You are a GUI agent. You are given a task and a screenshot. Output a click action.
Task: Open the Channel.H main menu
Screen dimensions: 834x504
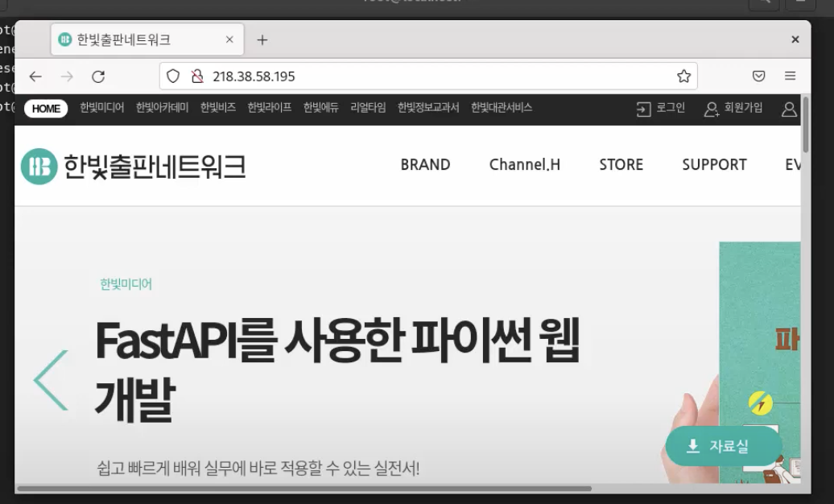pos(525,165)
